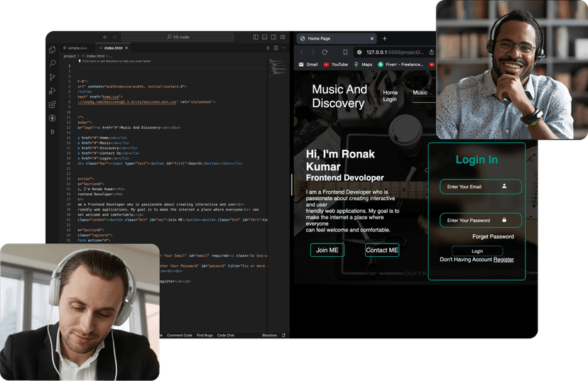Click the 127.0.0.1 address bar
The width and height of the screenshot is (588, 381).
pos(395,52)
